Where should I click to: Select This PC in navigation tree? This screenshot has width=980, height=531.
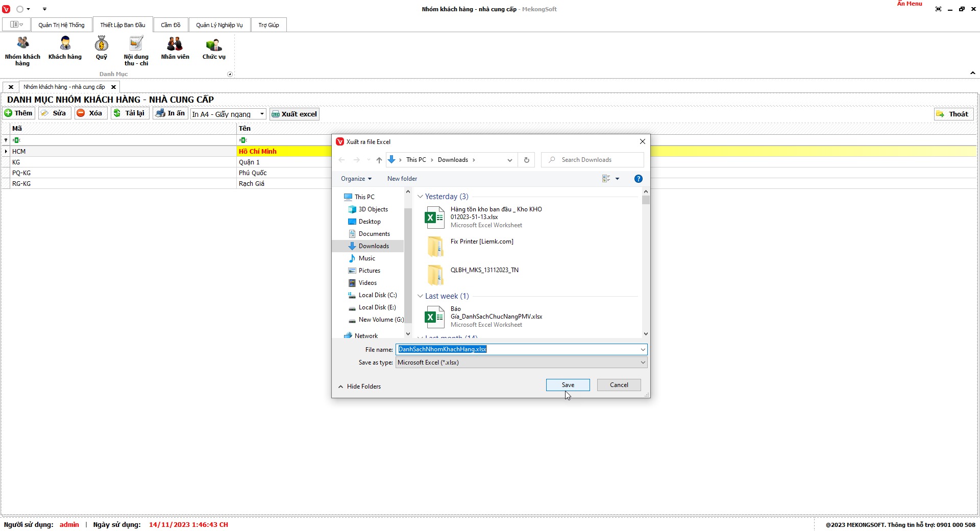pos(364,197)
